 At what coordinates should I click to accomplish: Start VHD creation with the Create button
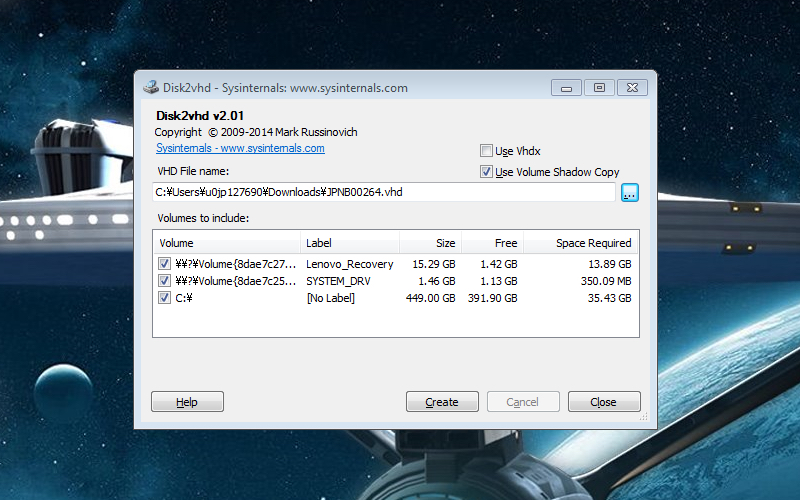442,402
